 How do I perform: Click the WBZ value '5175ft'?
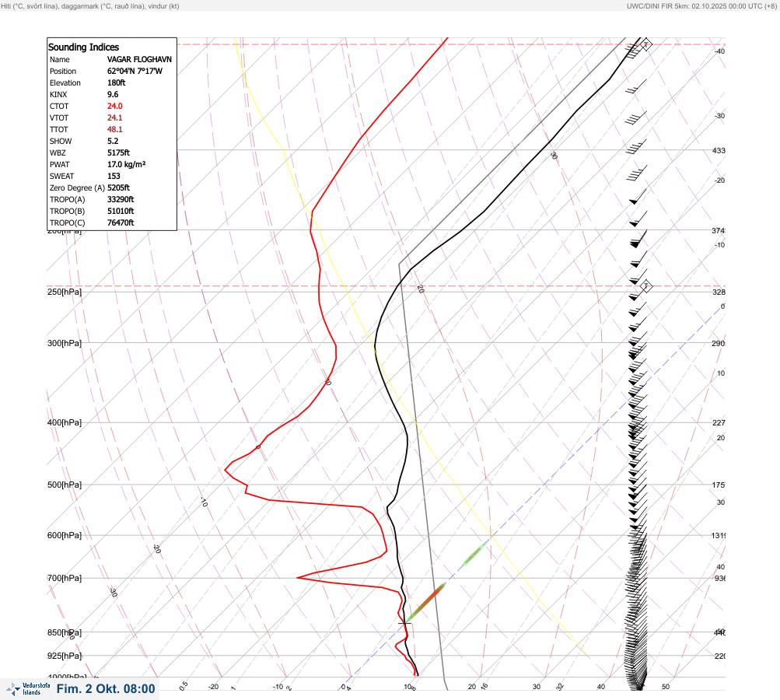pyautogui.click(x=118, y=152)
